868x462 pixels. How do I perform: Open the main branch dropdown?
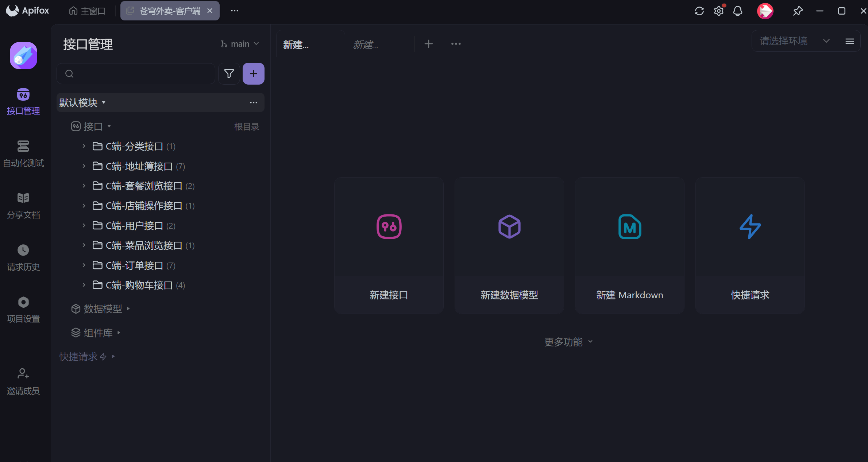pos(240,44)
